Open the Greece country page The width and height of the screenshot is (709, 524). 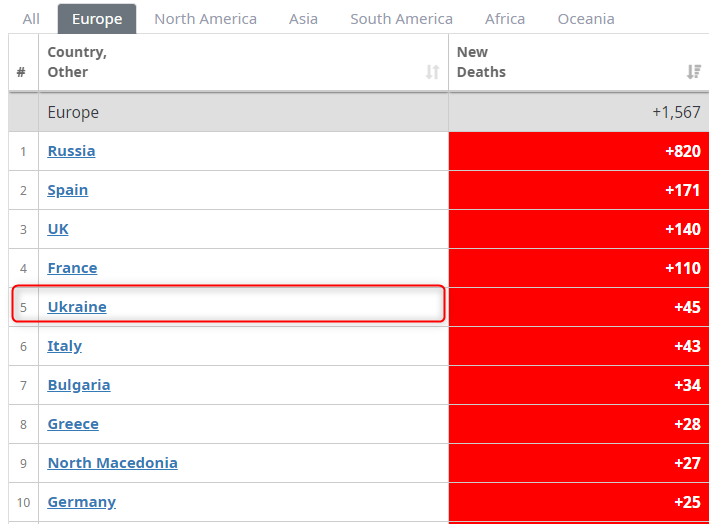click(x=73, y=424)
